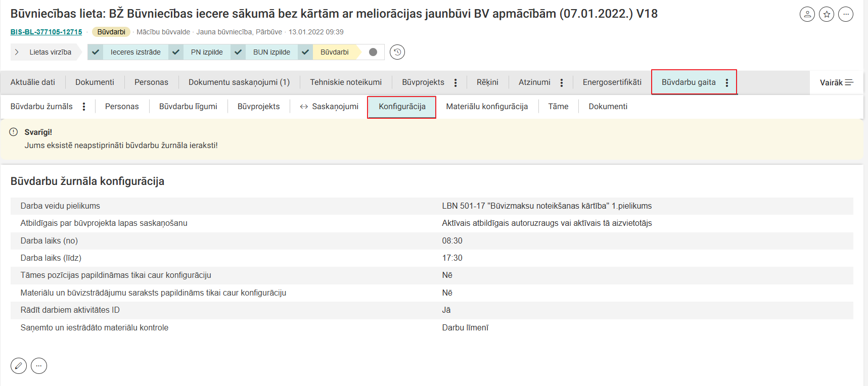Open Būvdarbu žurnāls subtab

click(x=41, y=107)
